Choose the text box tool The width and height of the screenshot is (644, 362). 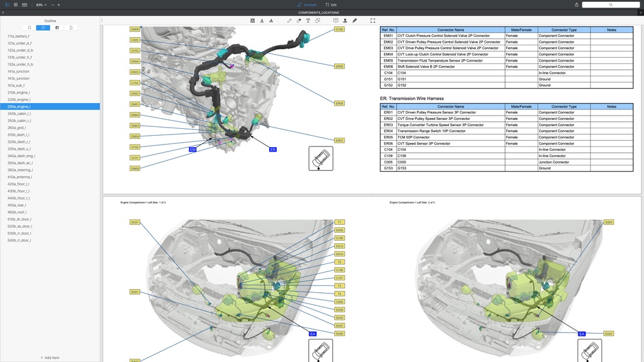click(x=308, y=21)
